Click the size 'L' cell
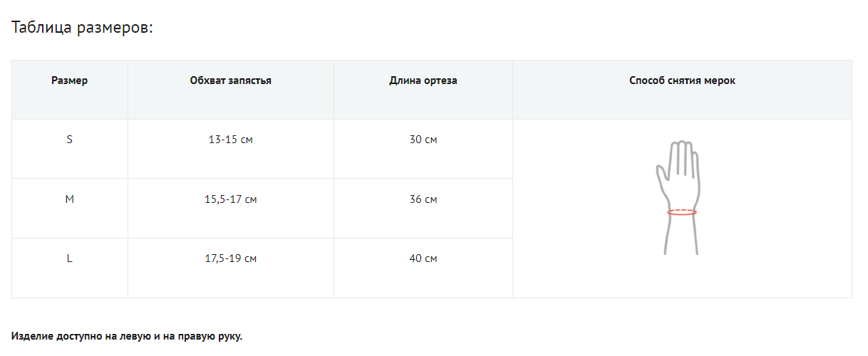This screenshot has height=356, width=868. 70,258
